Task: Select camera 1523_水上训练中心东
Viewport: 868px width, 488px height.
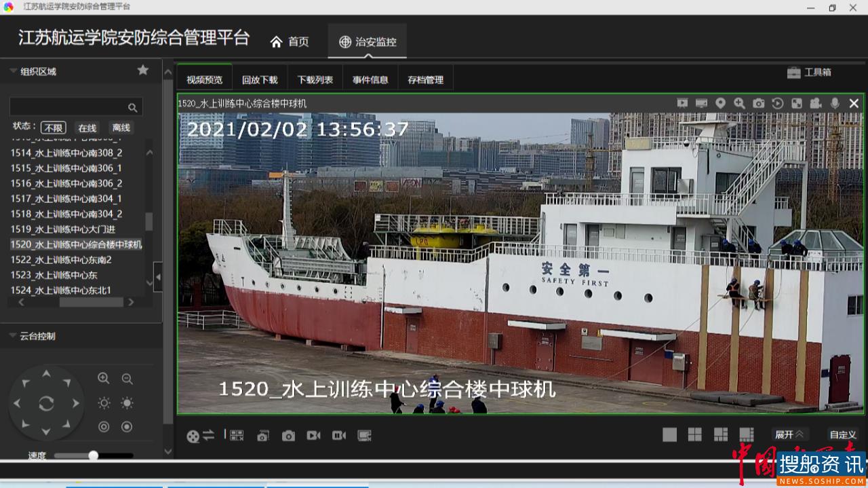Action: (x=54, y=275)
